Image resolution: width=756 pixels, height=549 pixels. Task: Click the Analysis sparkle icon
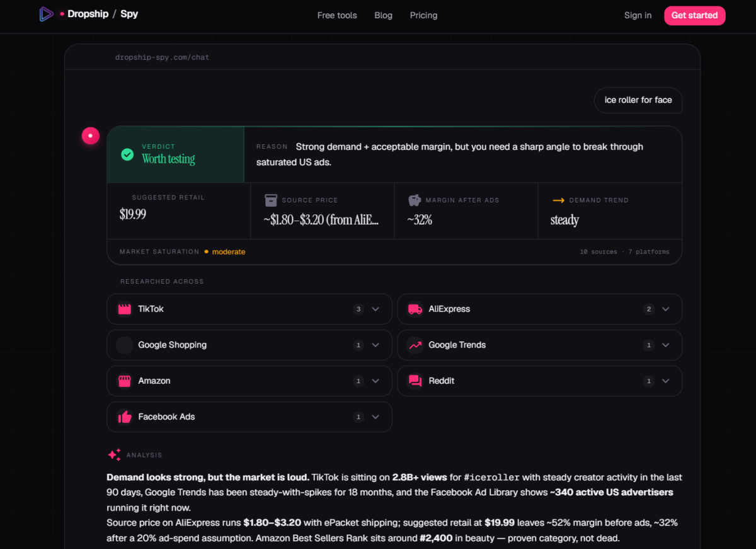114,454
